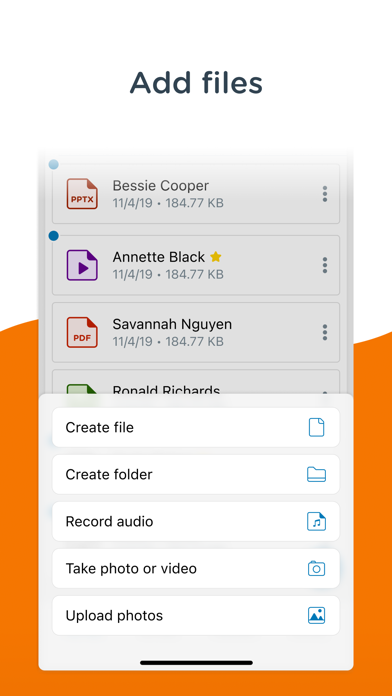This screenshot has height=696, width=392.
Task: Tap the home indicator bar below the menu
Action: tap(196, 663)
